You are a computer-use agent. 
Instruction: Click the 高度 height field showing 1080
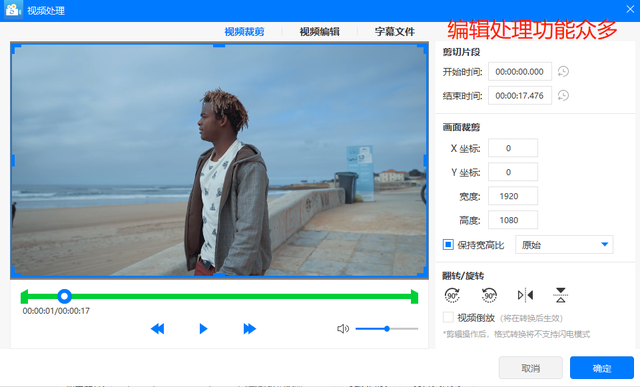point(513,220)
